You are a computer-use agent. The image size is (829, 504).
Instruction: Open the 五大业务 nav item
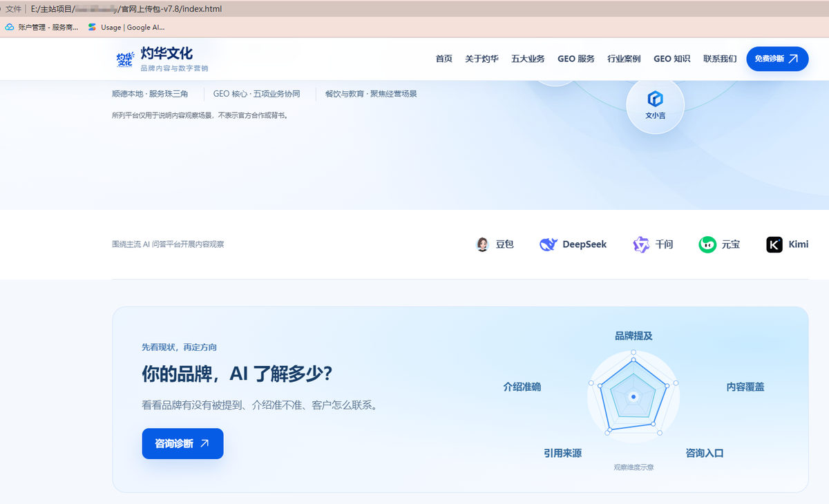pos(528,59)
